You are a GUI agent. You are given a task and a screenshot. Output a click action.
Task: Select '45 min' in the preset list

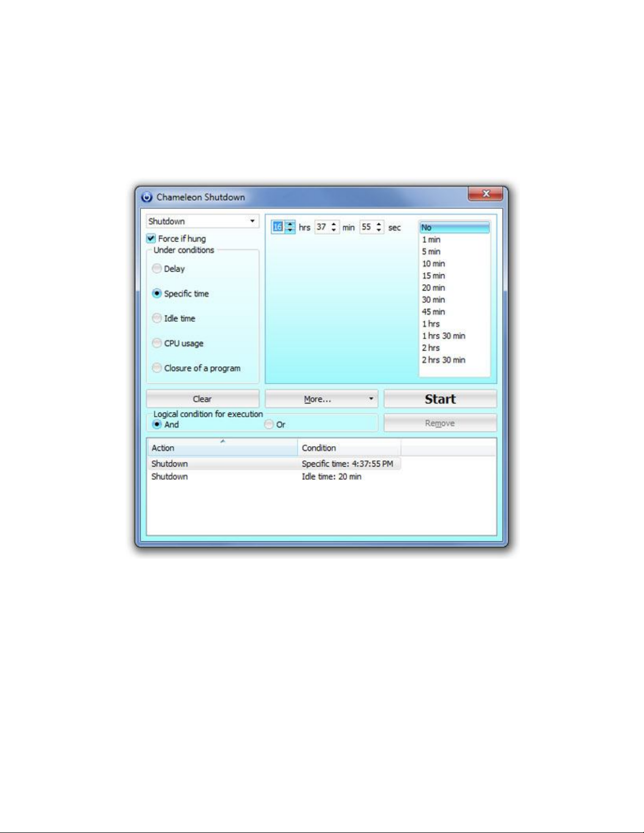coord(455,312)
